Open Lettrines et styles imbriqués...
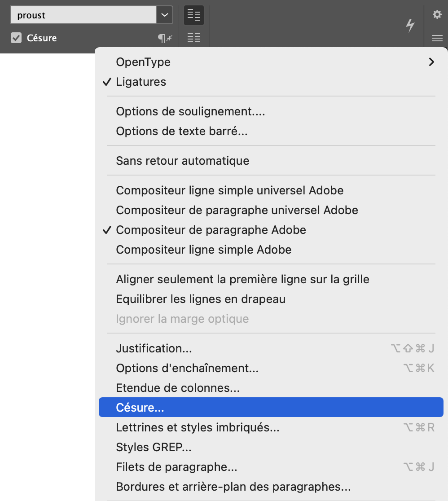 [x=198, y=427]
